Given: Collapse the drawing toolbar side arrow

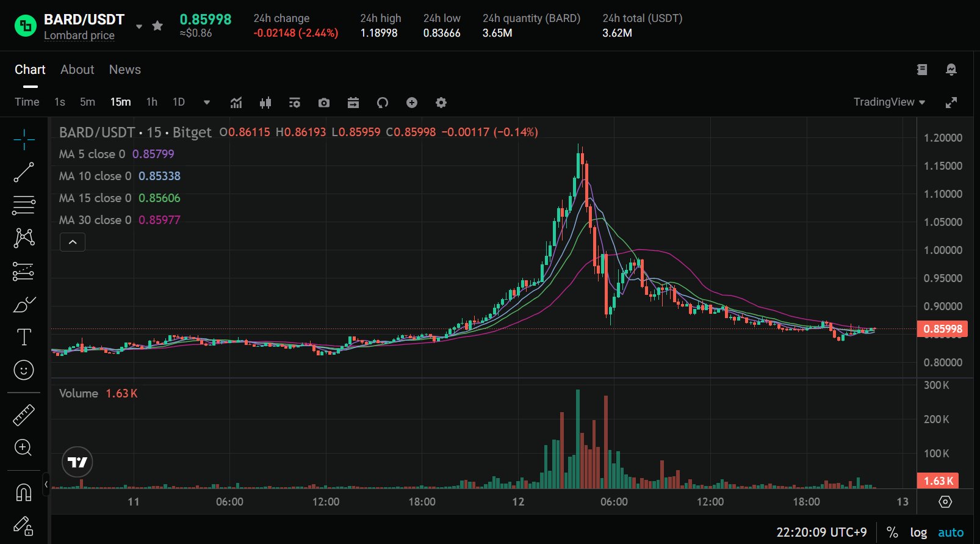Looking at the screenshot, I should coord(46,484).
